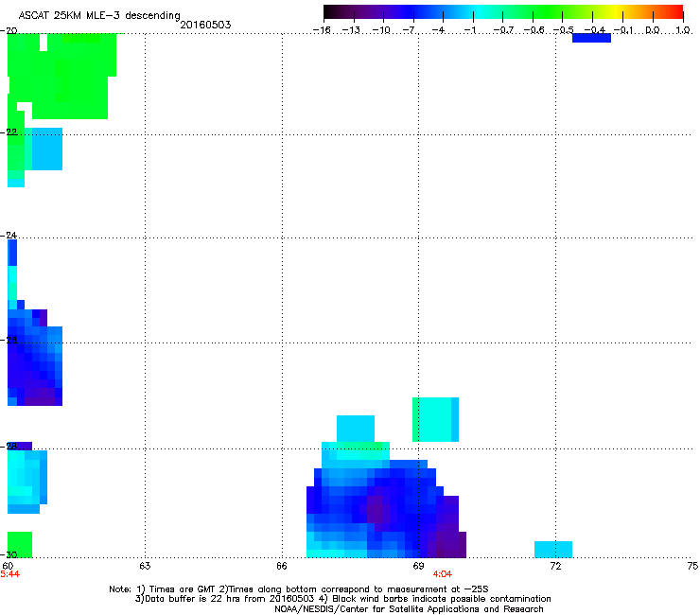Click the latitude label -24
The image size is (700, 615).
[x=10, y=235]
